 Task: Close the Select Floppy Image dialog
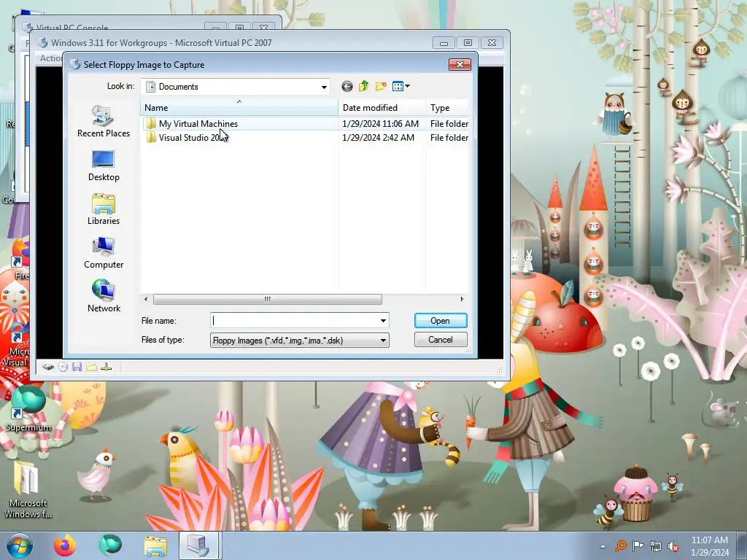coord(460,64)
